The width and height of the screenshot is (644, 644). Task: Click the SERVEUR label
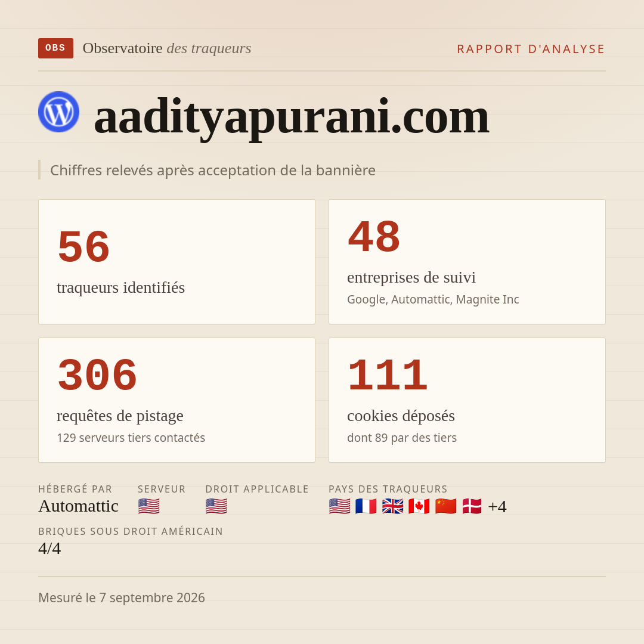coord(162,489)
